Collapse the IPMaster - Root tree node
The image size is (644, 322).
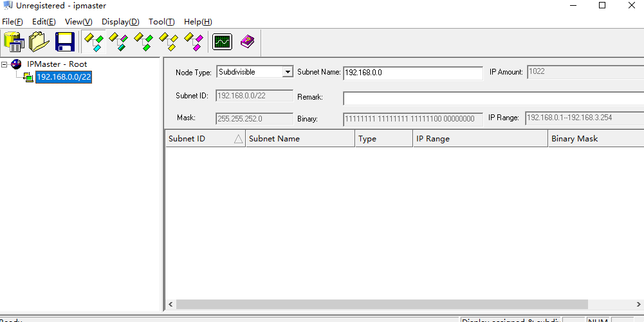pyautogui.click(x=5, y=64)
